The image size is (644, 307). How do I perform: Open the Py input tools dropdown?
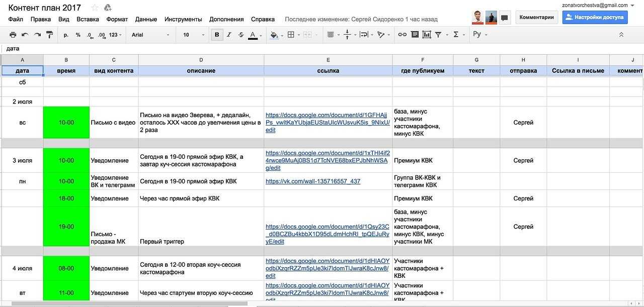point(479,35)
